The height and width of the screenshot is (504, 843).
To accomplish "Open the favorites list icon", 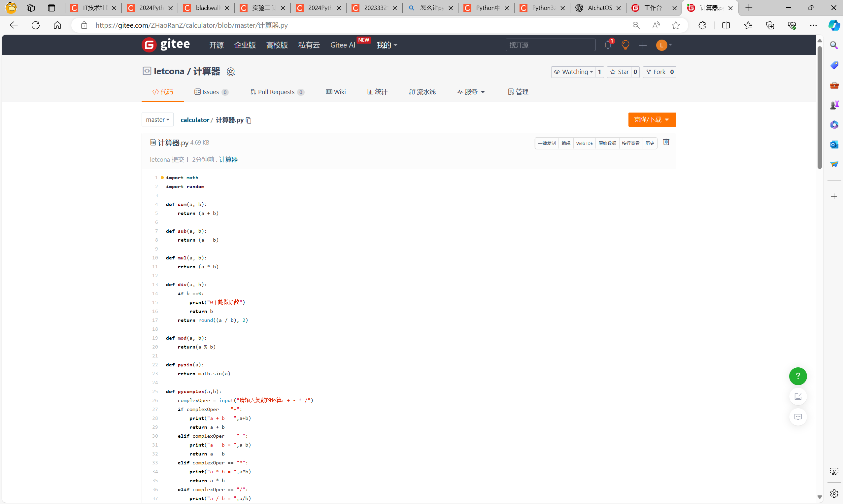I will tap(748, 25).
